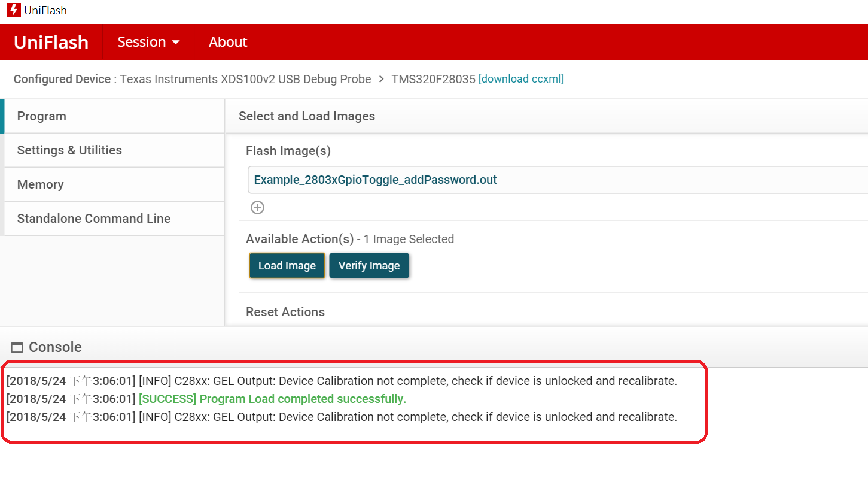Screen dimensions: 868x488
Task: Open the Session dropdown menu
Action: [x=149, y=42]
